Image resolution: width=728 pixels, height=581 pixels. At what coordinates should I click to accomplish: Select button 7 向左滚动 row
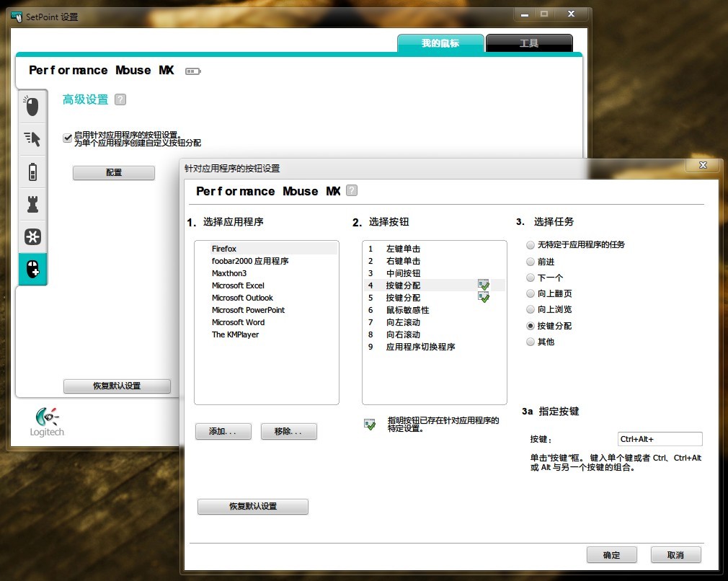[434, 321]
